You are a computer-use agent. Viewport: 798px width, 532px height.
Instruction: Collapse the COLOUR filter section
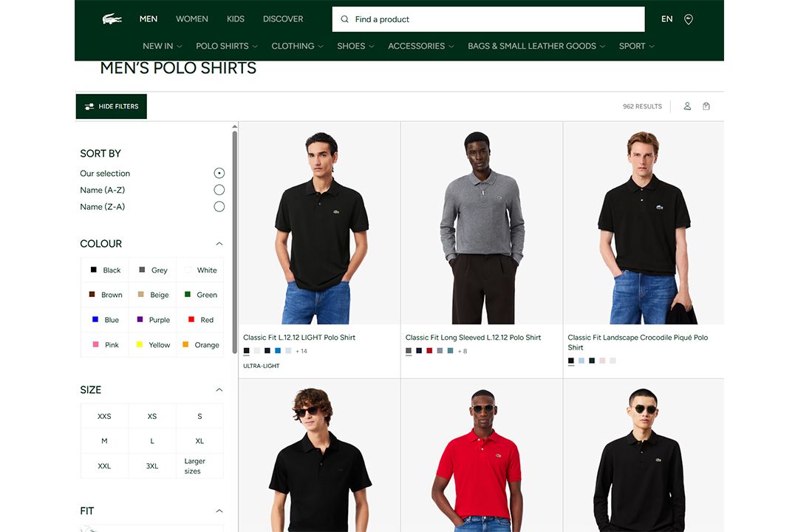pyautogui.click(x=219, y=244)
